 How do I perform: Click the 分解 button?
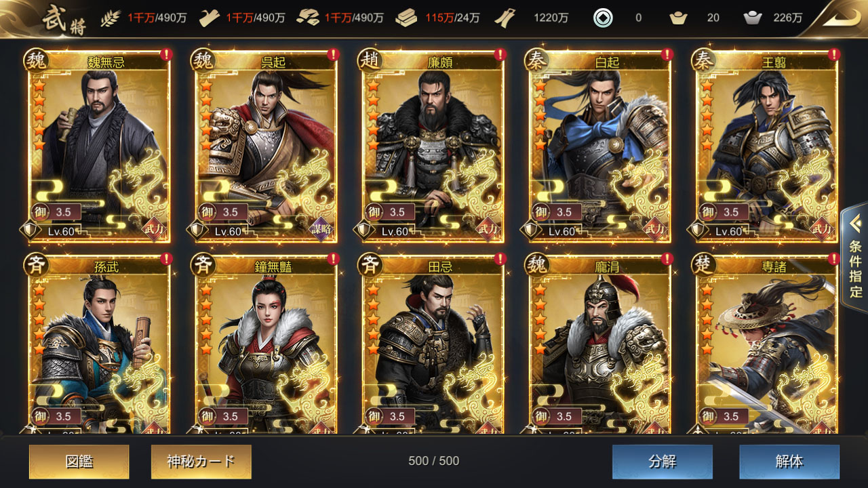[662, 462]
